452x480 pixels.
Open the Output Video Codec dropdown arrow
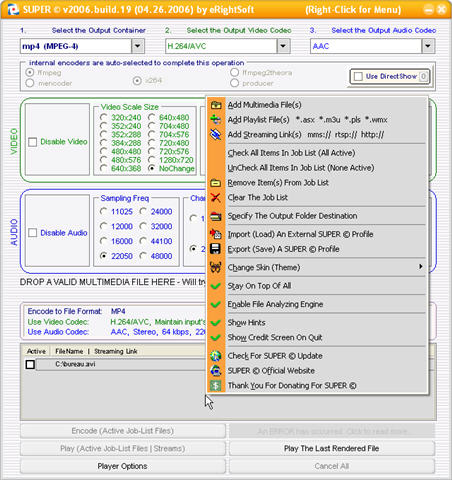[283, 46]
